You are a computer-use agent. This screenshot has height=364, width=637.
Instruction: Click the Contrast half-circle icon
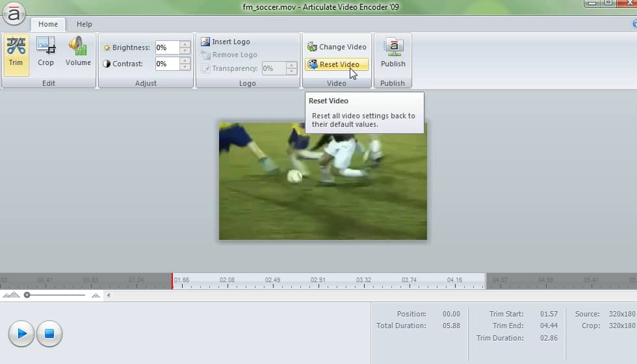[107, 64]
